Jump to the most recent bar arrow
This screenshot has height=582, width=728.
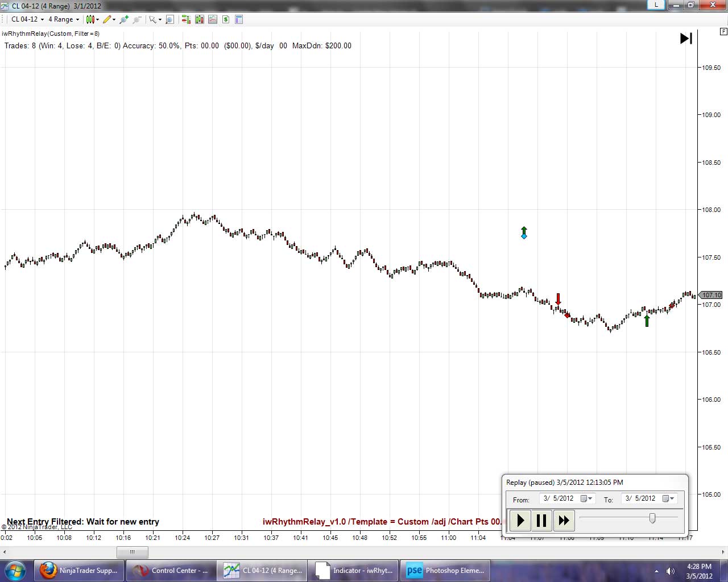(x=686, y=38)
